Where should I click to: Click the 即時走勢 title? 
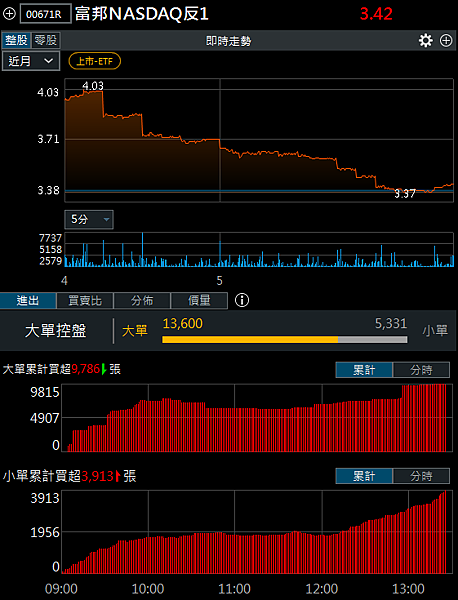pos(228,41)
